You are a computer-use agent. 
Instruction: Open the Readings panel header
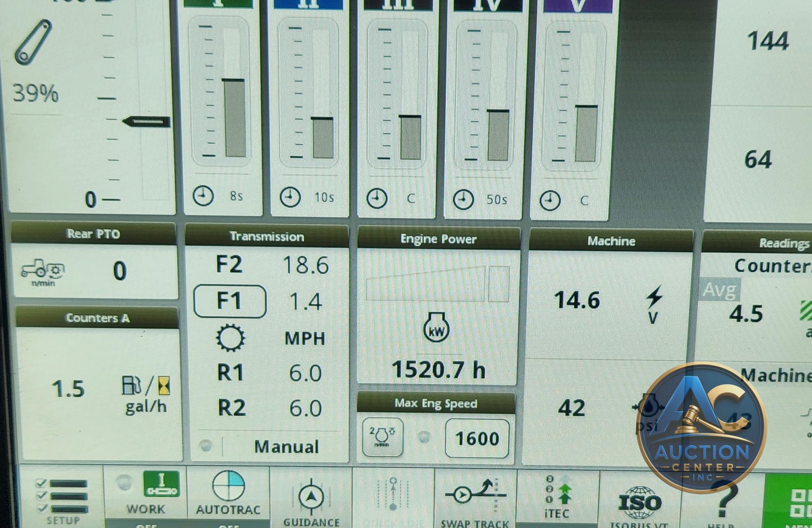tap(758, 243)
